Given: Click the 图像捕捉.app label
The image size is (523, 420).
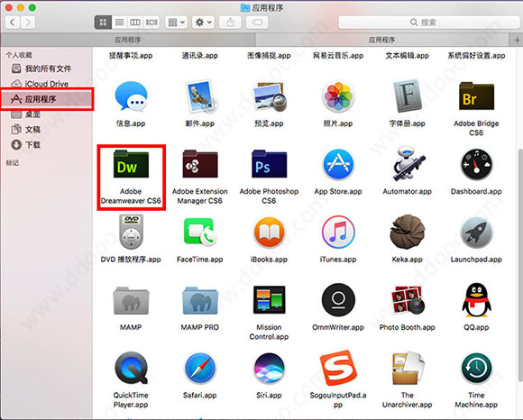Looking at the screenshot, I should click(x=269, y=56).
